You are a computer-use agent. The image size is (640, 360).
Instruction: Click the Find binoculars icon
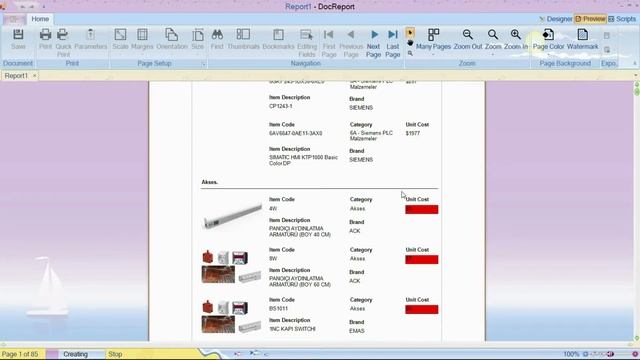(217, 35)
